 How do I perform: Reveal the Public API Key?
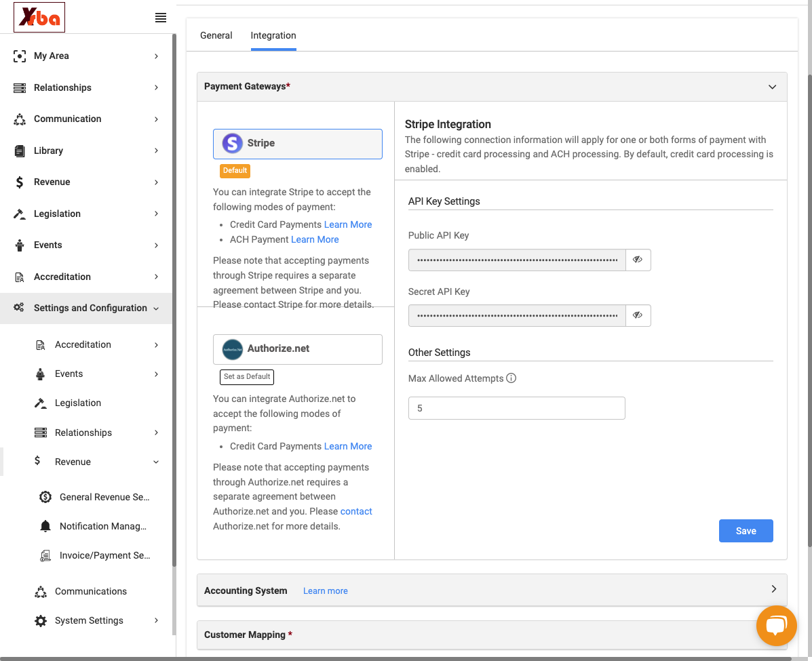point(638,260)
